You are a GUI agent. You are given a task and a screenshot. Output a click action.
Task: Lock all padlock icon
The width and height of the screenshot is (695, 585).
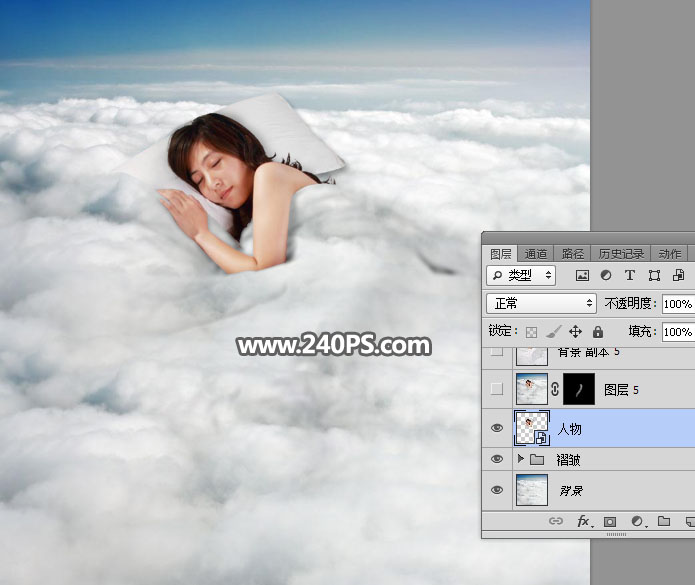(598, 331)
